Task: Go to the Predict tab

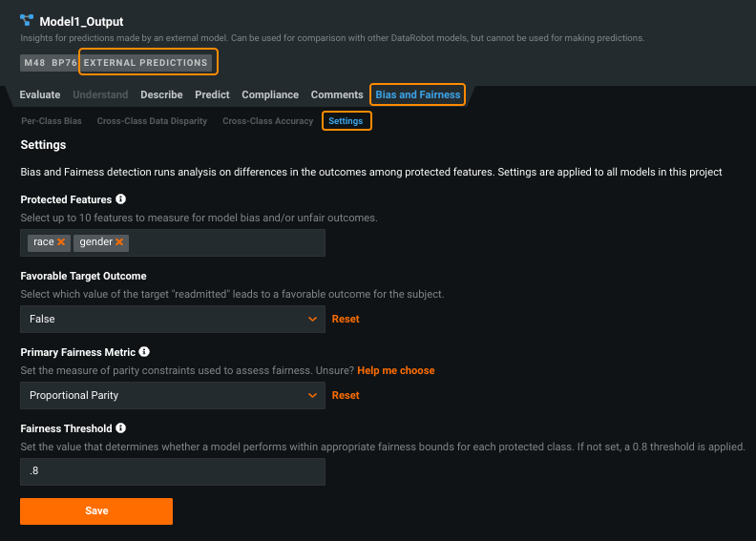Action: coord(212,94)
